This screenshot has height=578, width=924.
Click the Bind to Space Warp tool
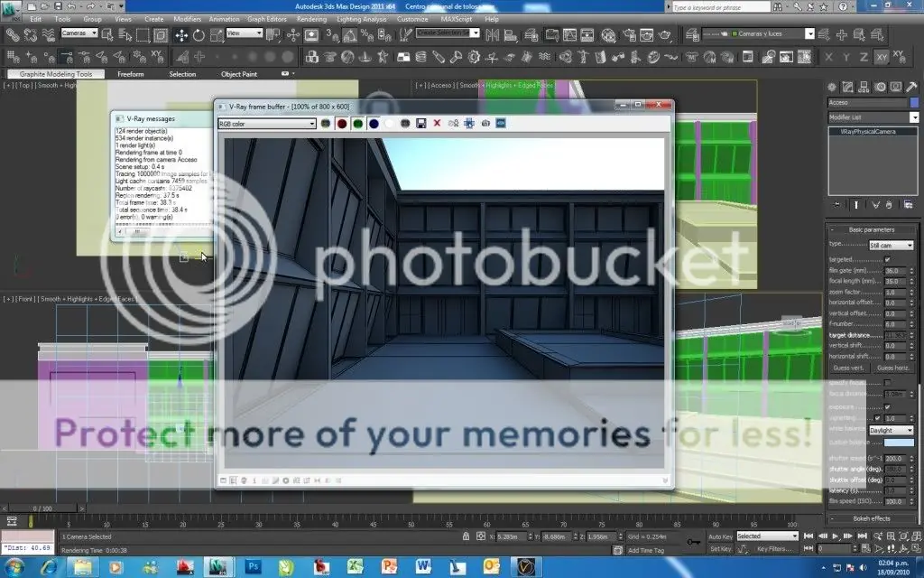(x=49, y=35)
